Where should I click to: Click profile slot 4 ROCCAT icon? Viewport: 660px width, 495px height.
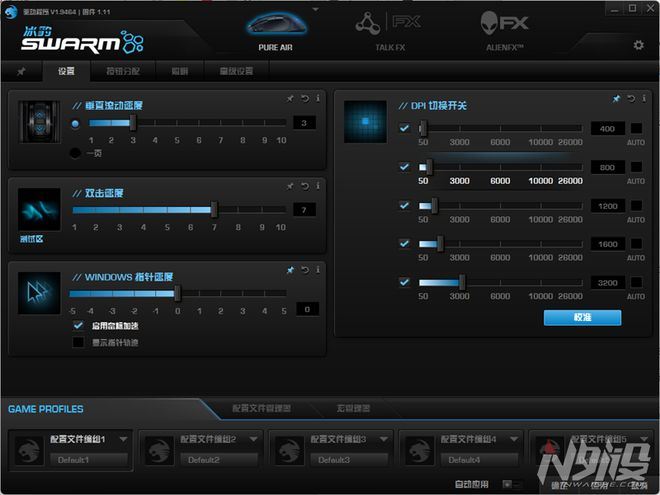pos(420,450)
